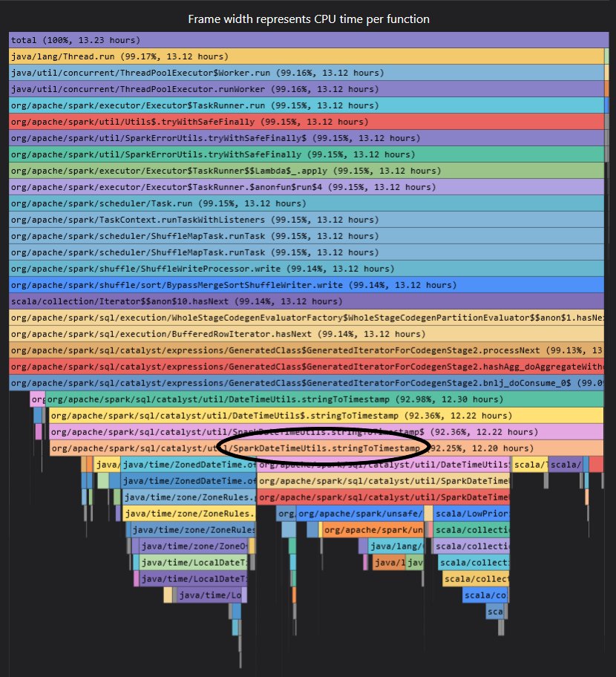Click the org/apache/spark/unsafe orange frame
Viewport: 616px width, 677px height.
click(x=371, y=529)
